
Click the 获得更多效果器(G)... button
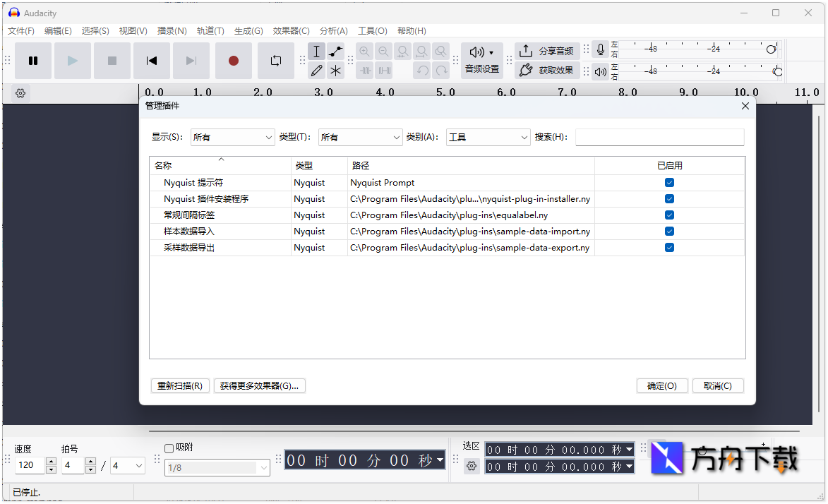click(x=259, y=386)
